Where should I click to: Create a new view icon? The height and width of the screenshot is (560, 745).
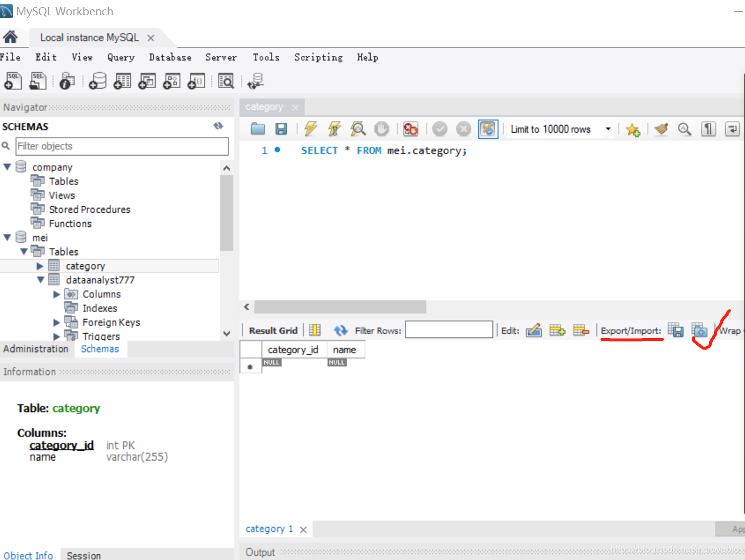coord(147,81)
